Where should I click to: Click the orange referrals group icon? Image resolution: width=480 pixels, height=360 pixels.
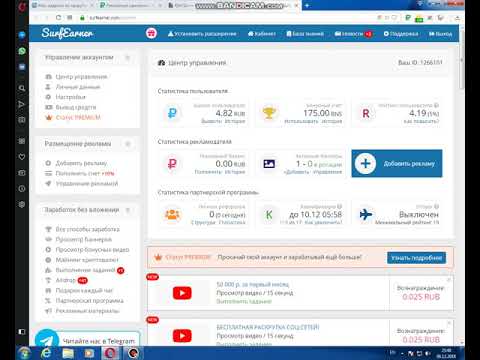point(172,214)
